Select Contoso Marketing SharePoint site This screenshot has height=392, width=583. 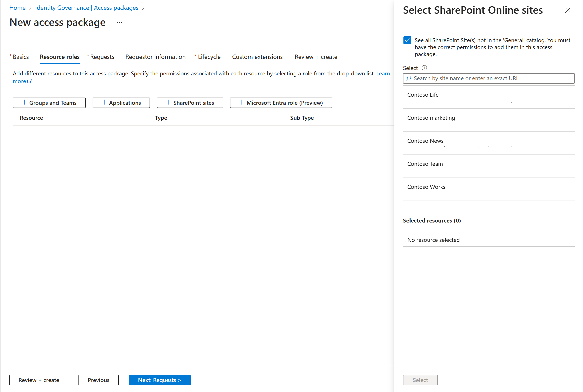(x=431, y=118)
